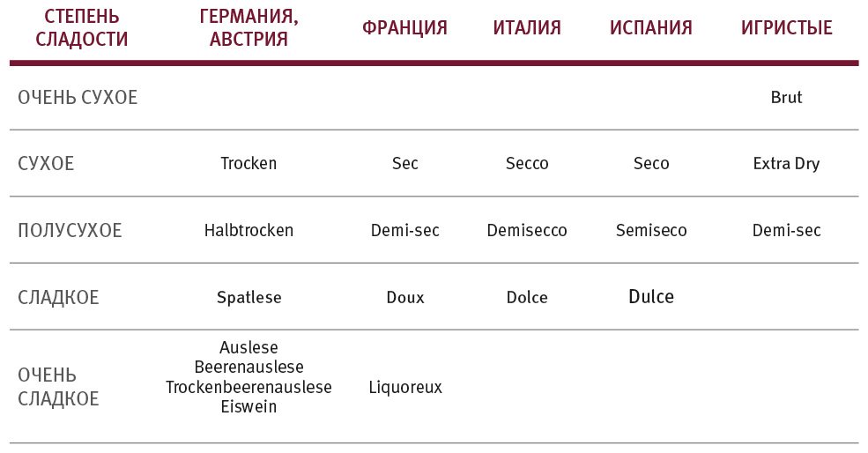Select the ГЕРМАНИЯ, АВСТРИЯ column header

coord(249,28)
